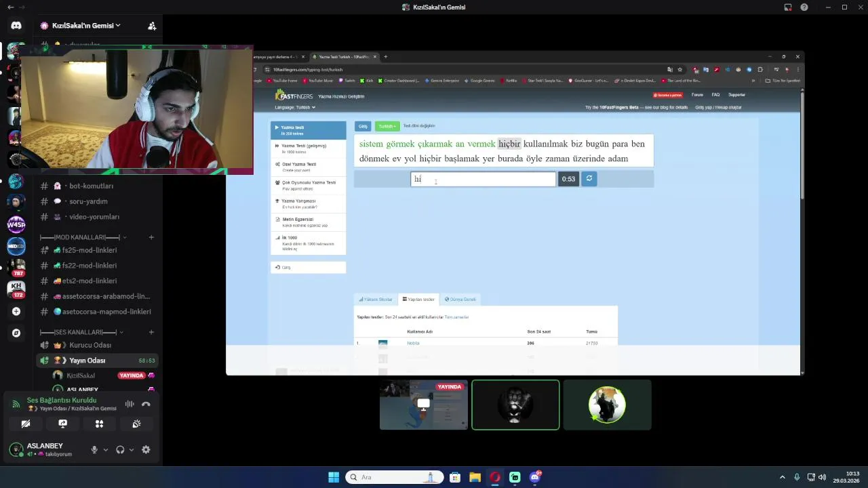Open Microsoft Store from the taskbar
The height and width of the screenshot is (488, 868).
(x=455, y=477)
